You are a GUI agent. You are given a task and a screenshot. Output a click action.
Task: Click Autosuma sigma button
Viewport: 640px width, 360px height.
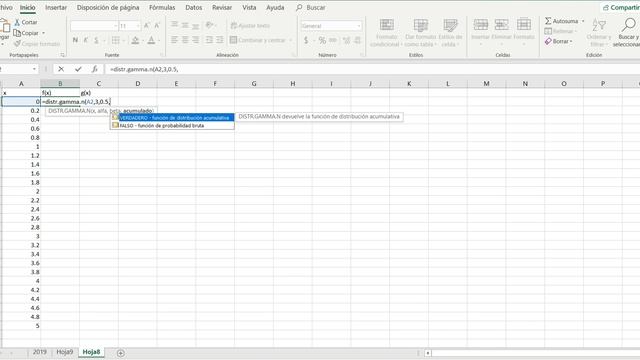pyautogui.click(x=562, y=21)
